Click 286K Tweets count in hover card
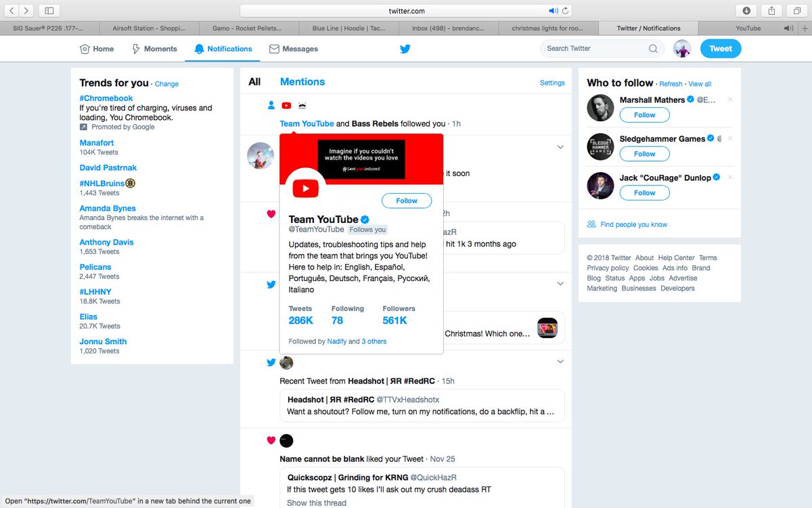This screenshot has height=508, width=812. tap(301, 320)
